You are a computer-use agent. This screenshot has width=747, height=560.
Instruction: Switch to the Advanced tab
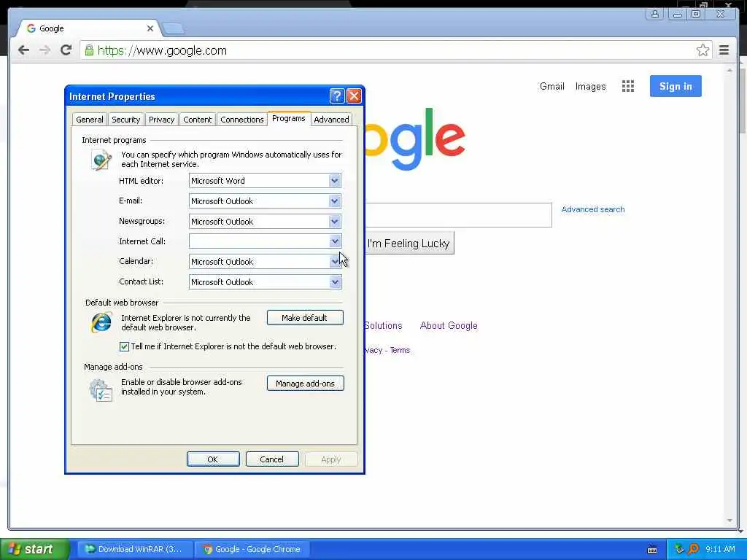click(332, 120)
